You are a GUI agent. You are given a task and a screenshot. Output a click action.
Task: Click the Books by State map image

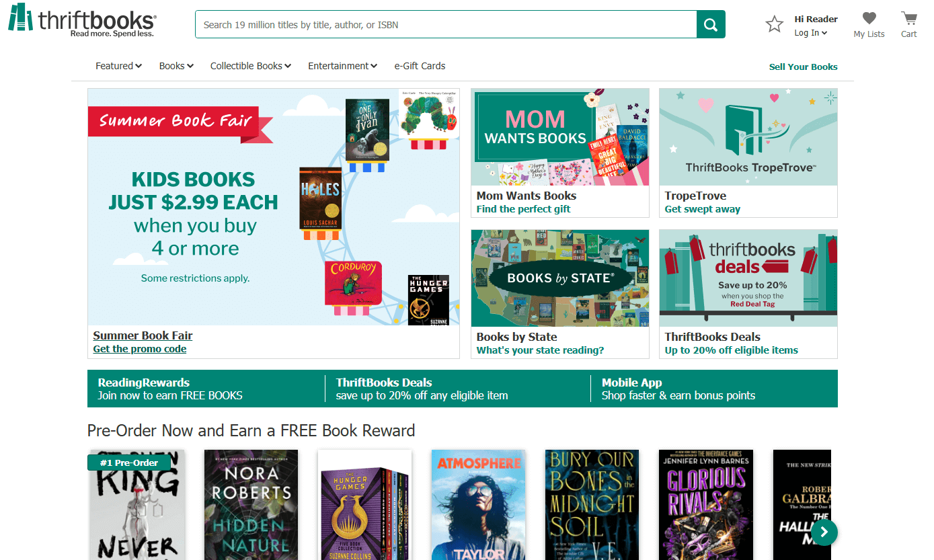[x=559, y=278]
